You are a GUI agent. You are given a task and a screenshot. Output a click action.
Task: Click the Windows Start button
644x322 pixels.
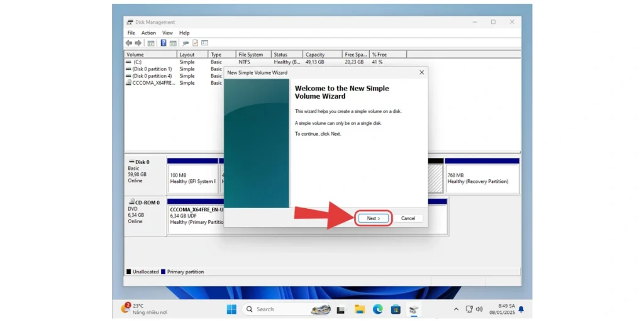[231, 309]
